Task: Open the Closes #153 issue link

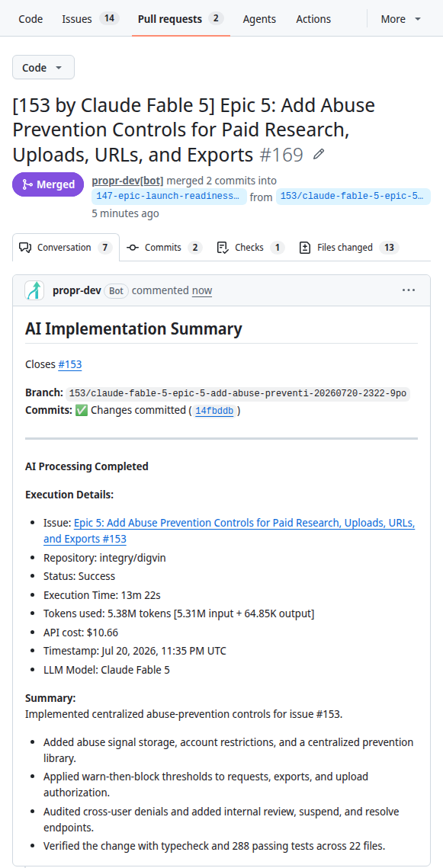Action: (70, 364)
